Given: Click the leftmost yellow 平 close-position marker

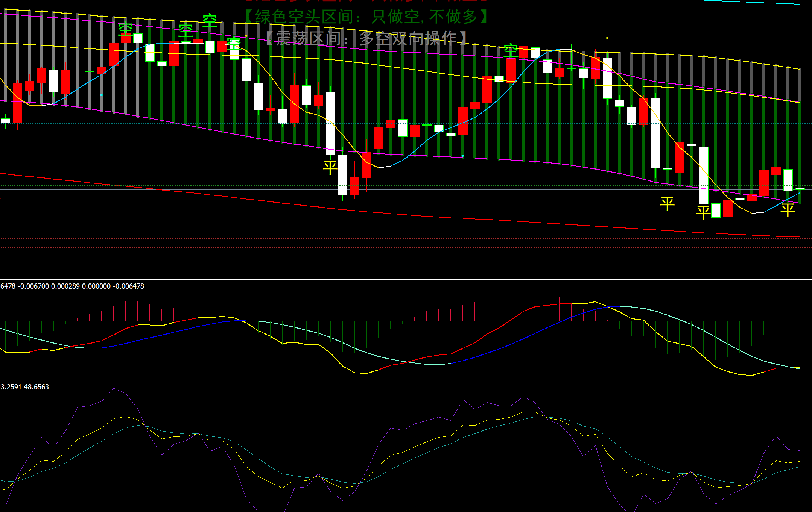Looking at the screenshot, I should 330,167.
